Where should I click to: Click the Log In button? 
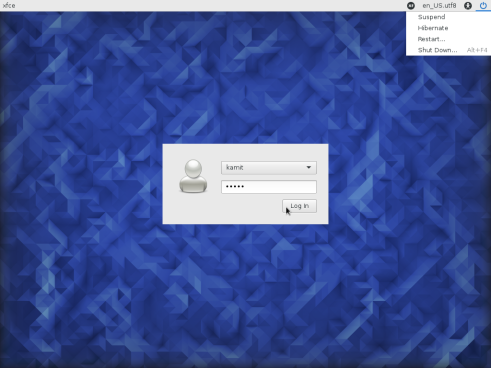pos(299,206)
